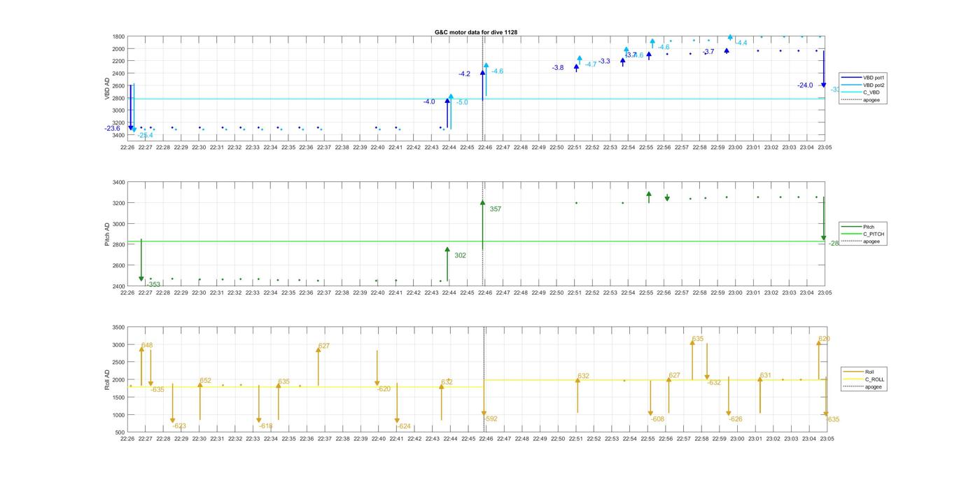This screenshot has width=980, height=485.
Task: Click the '620' roll data label
Action: click(x=824, y=339)
